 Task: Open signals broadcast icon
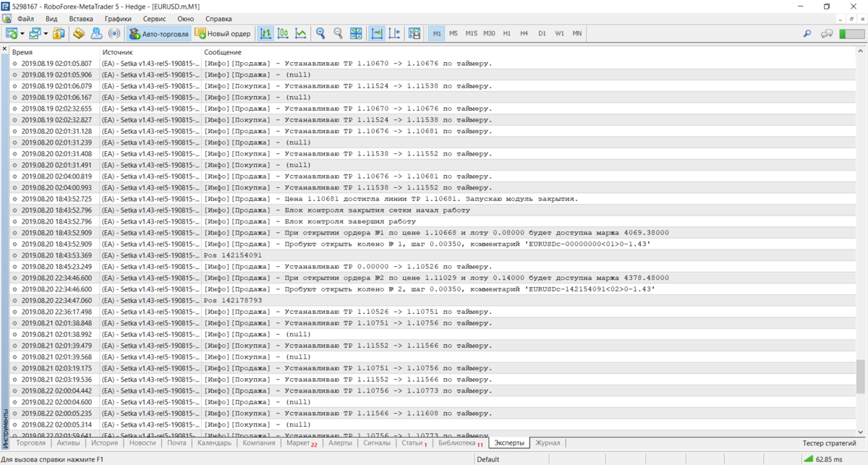(x=114, y=33)
